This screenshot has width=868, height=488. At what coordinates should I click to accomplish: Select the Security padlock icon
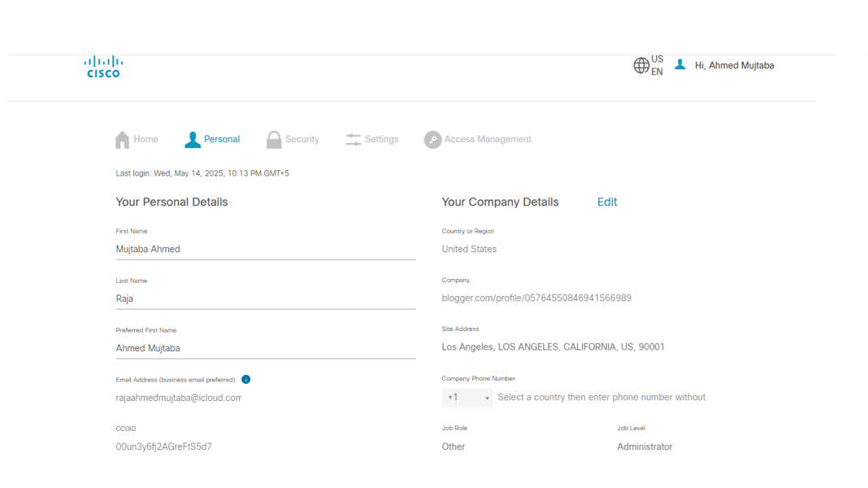(274, 140)
